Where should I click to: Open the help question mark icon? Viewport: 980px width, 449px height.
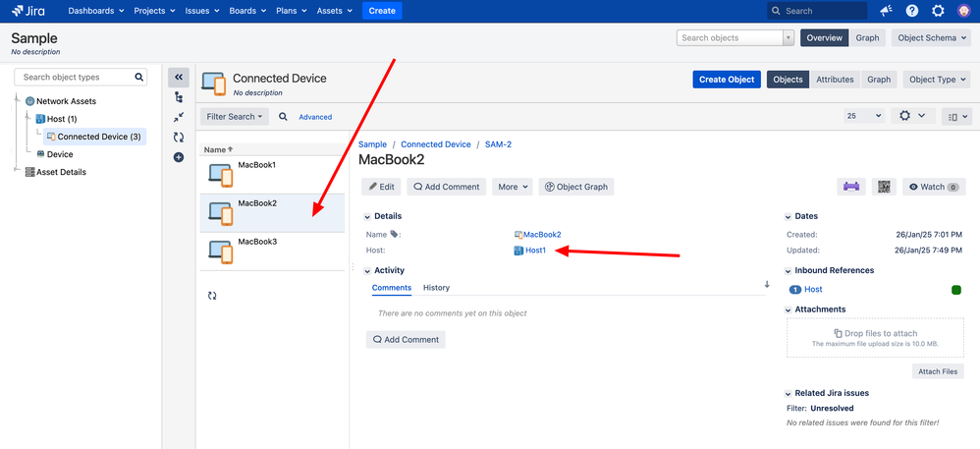pos(912,11)
